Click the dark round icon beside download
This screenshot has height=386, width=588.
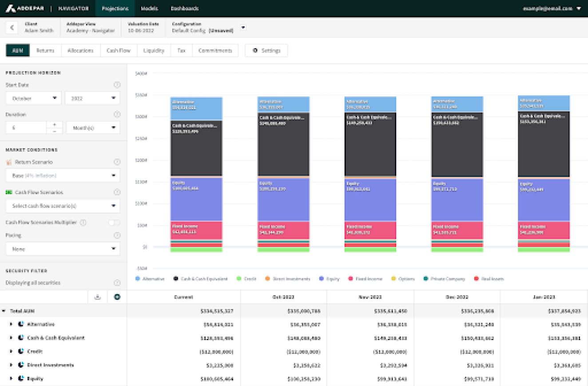click(117, 297)
